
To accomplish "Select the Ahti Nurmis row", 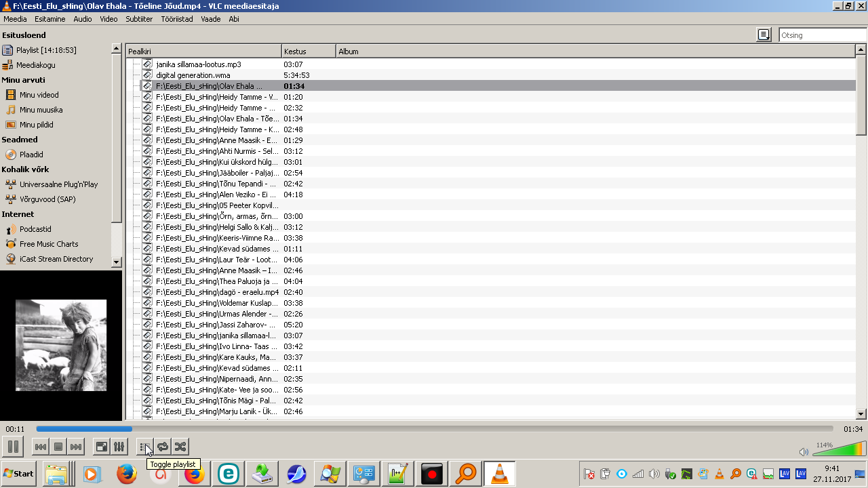I will (x=498, y=151).
